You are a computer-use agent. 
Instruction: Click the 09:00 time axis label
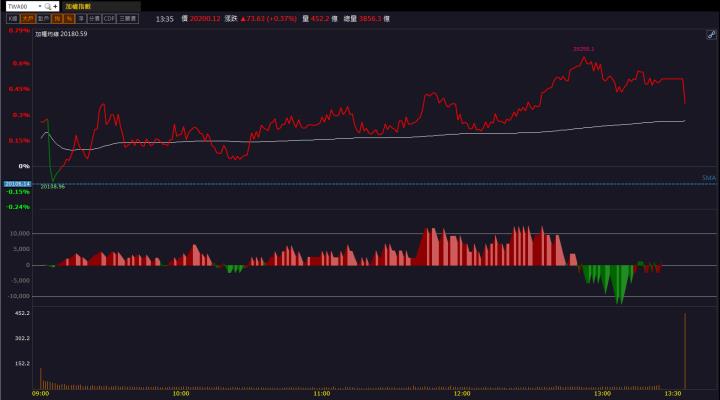tap(40, 394)
